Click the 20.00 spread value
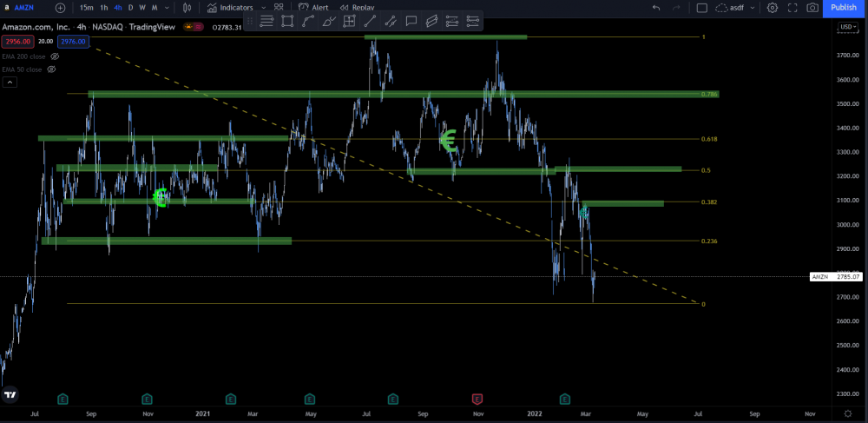This screenshot has width=868, height=423. [46, 42]
